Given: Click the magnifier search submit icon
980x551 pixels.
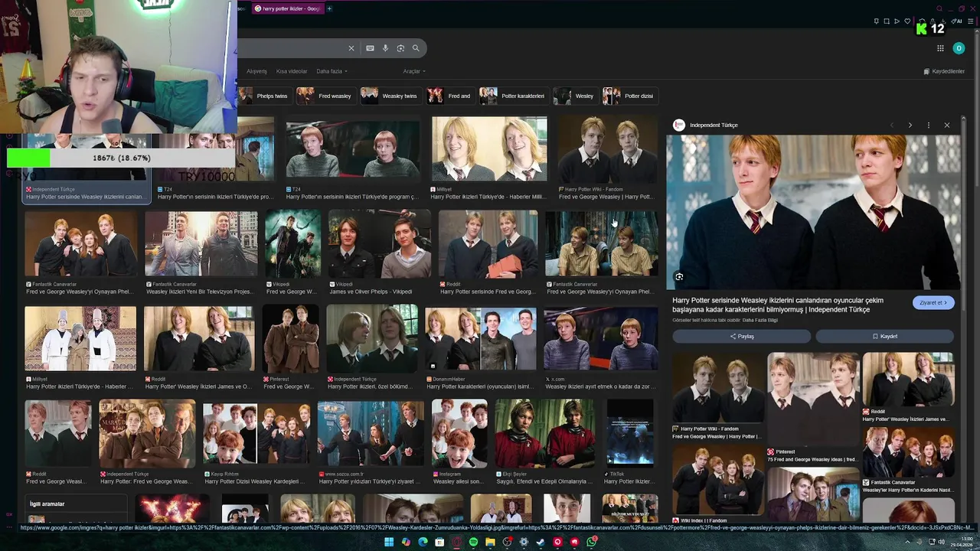Looking at the screenshot, I should (416, 48).
